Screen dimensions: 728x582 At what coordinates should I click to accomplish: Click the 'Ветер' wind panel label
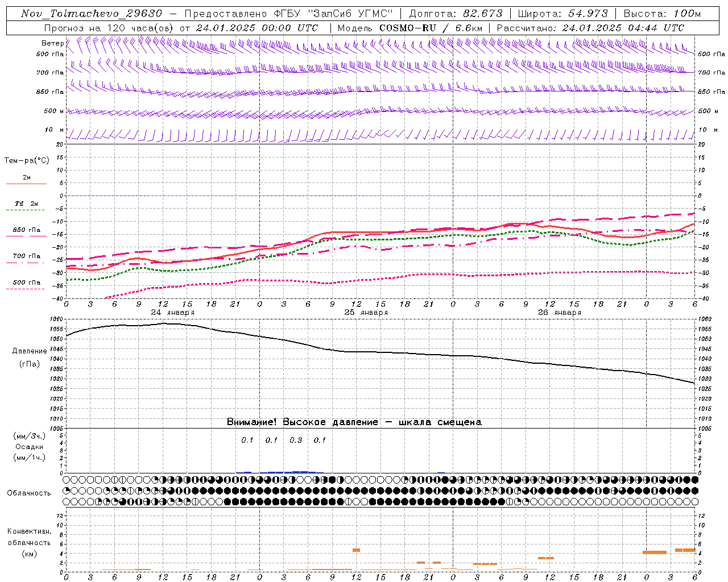coord(53,43)
